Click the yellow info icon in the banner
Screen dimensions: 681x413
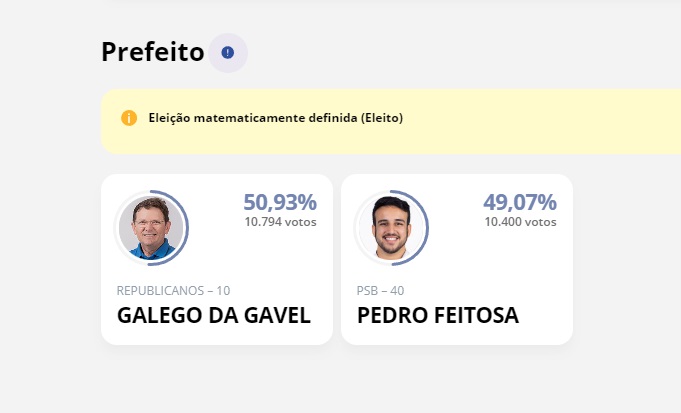click(x=129, y=118)
